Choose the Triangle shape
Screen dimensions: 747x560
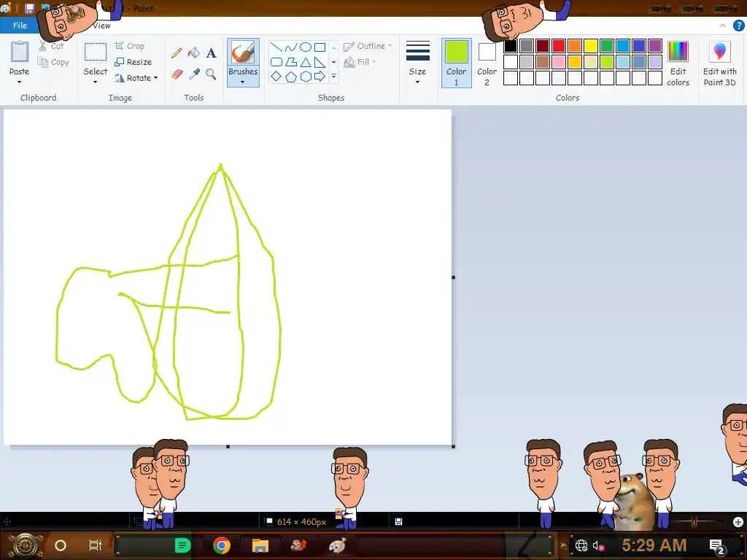point(306,62)
